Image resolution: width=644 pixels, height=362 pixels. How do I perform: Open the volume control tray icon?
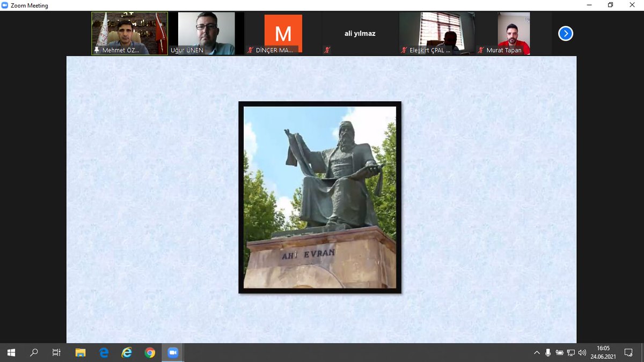(582, 352)
